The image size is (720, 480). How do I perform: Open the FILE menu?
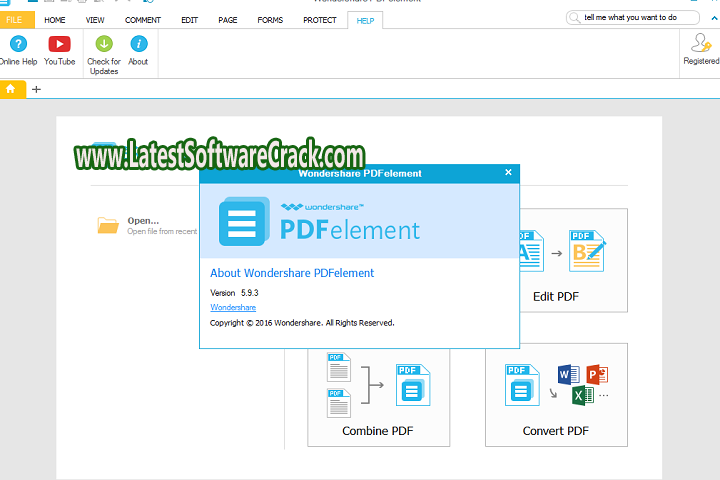[14, 20]
